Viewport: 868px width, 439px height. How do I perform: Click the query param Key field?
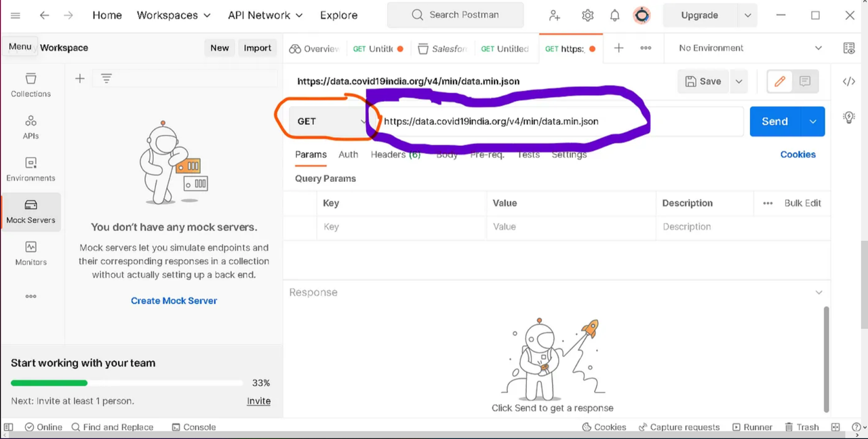click(x=401, y=227)
